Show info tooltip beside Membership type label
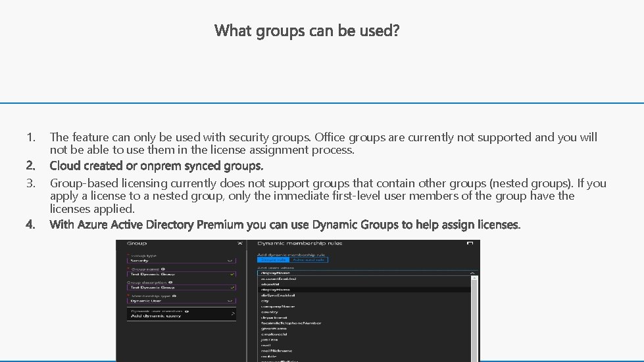Viewport: 644px width, 362px height. (x=174, y=296)
